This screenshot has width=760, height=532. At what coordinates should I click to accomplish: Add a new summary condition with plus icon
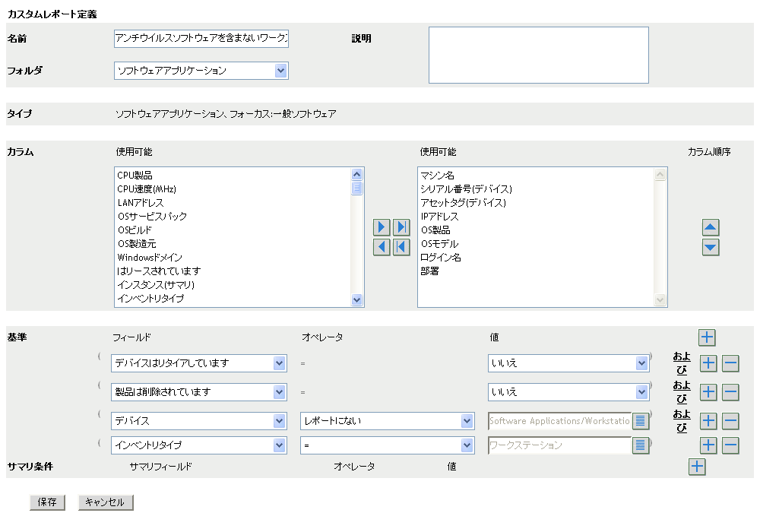pos(697,467)
